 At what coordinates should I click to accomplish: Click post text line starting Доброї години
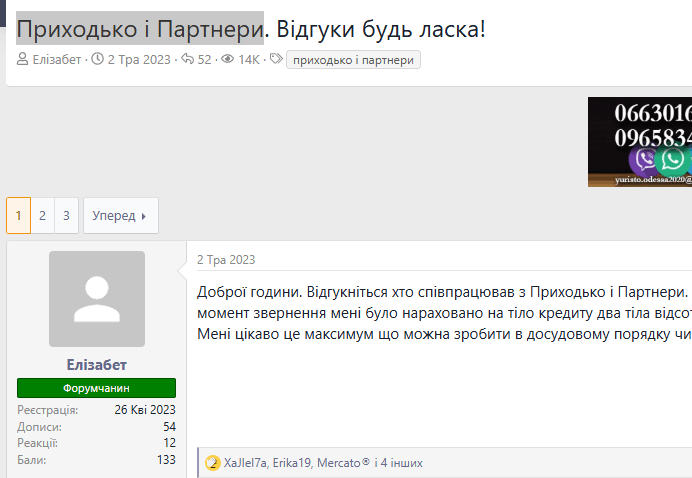[x=444, y=292]
